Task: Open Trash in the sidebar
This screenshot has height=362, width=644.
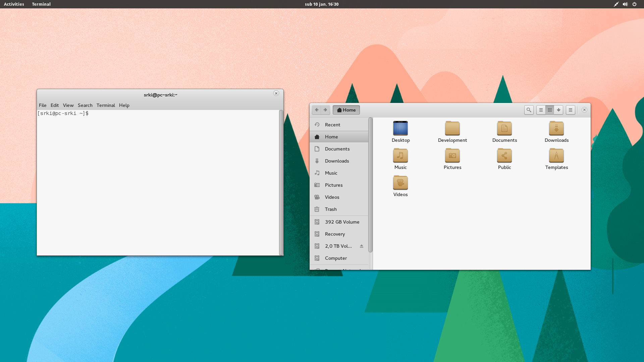Action: [x=331, y=209]
